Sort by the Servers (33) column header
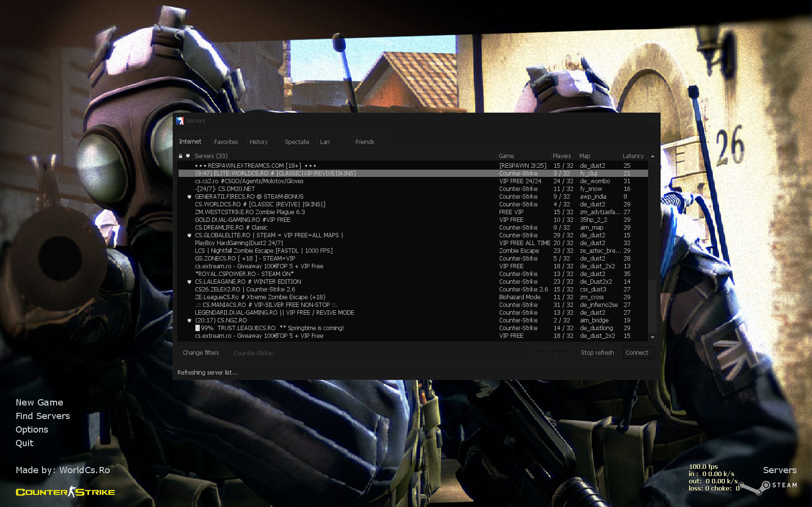The image size is (812, 507). tap(345, 156)
